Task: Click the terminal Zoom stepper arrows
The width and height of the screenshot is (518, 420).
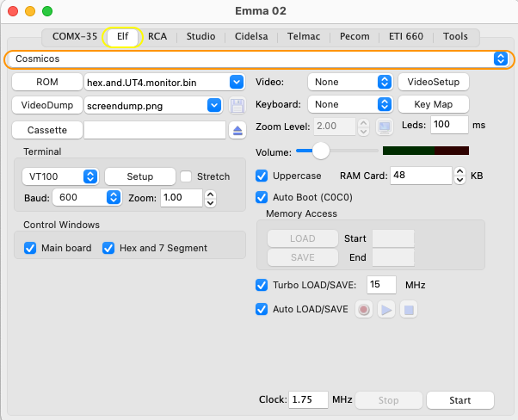Action: coord(211,198)
